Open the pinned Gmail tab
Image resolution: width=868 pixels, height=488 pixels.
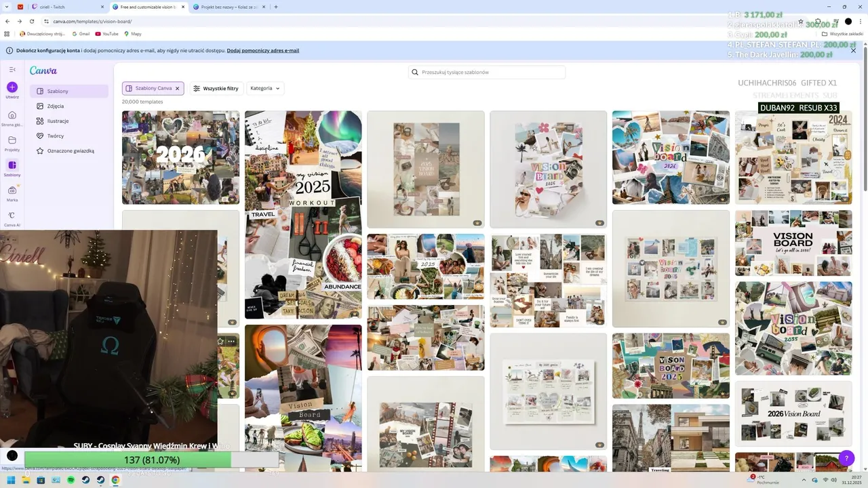point(20,7)
